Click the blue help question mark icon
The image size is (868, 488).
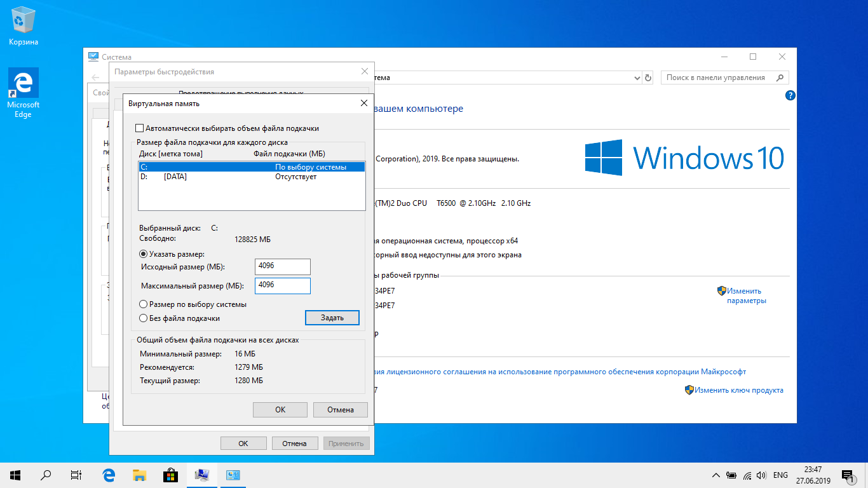click(x=790, y=96)
